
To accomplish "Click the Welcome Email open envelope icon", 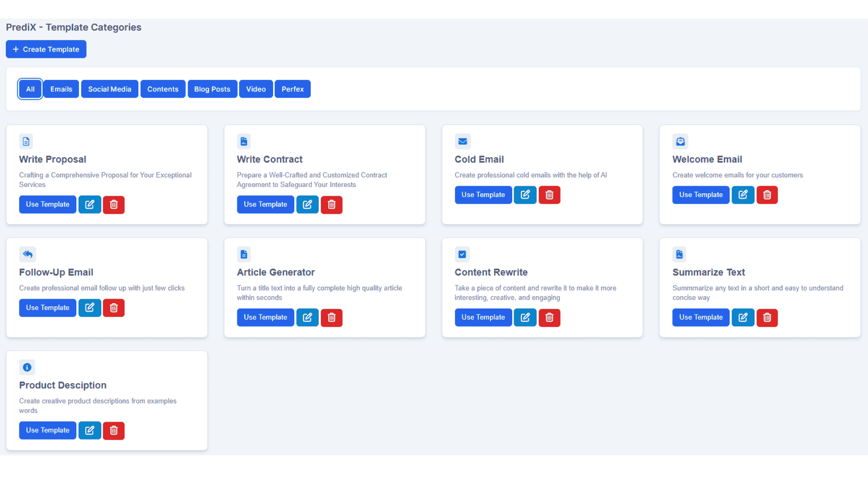I will click(x=680, y=141).
